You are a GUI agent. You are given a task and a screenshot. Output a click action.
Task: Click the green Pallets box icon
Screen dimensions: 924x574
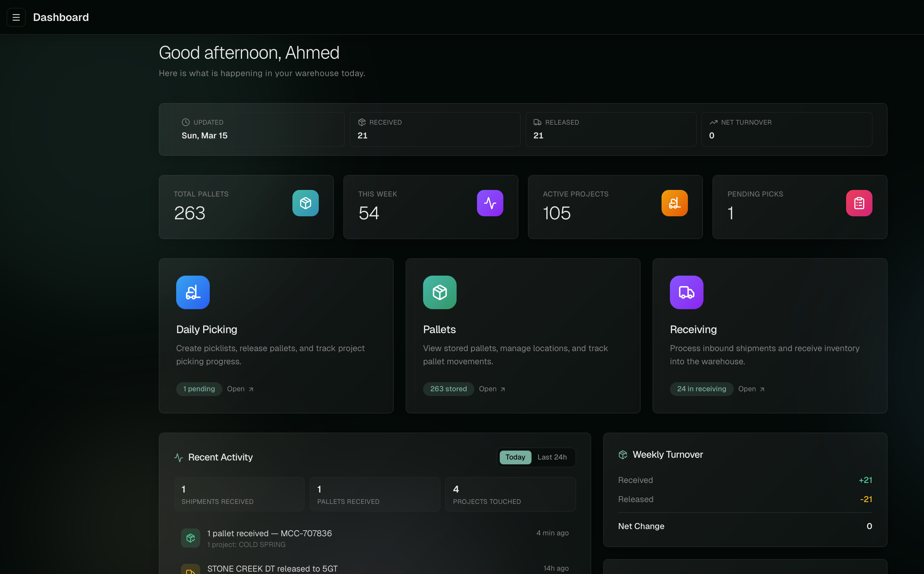click(x=440, y=292)
